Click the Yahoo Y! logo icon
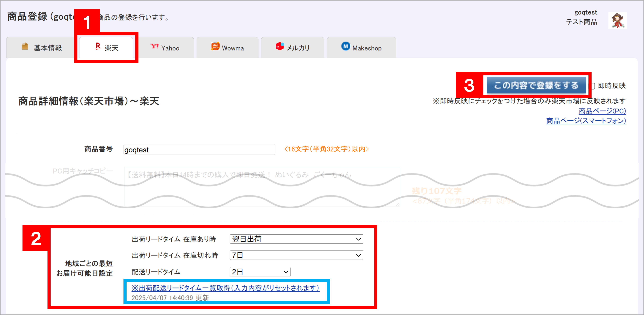Image resolution: width=644 pixels, height=315 pixels. [x=154, y=46]
